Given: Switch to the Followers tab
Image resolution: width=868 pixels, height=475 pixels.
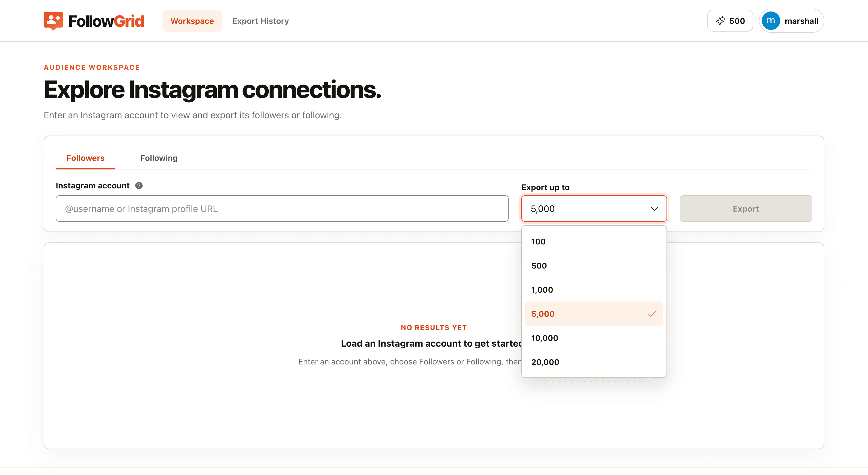Looking at the screenshot, I should pyautogui.click(x=85, y=158).
